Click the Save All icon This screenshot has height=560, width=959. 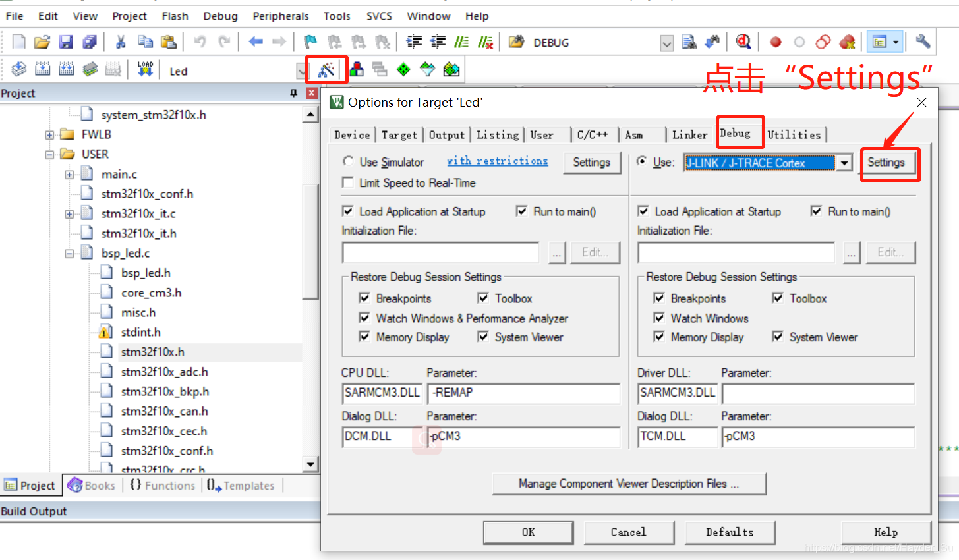(x=90, y=42)
